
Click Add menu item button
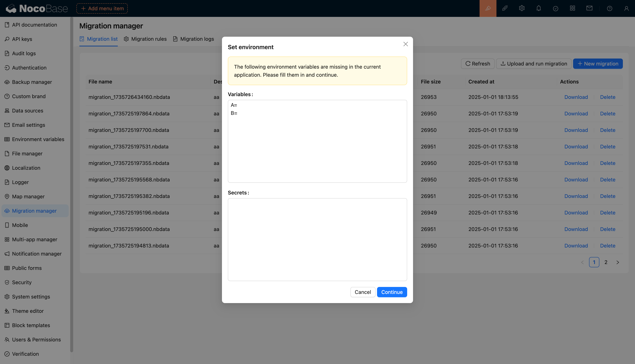(x=102, y=8)
